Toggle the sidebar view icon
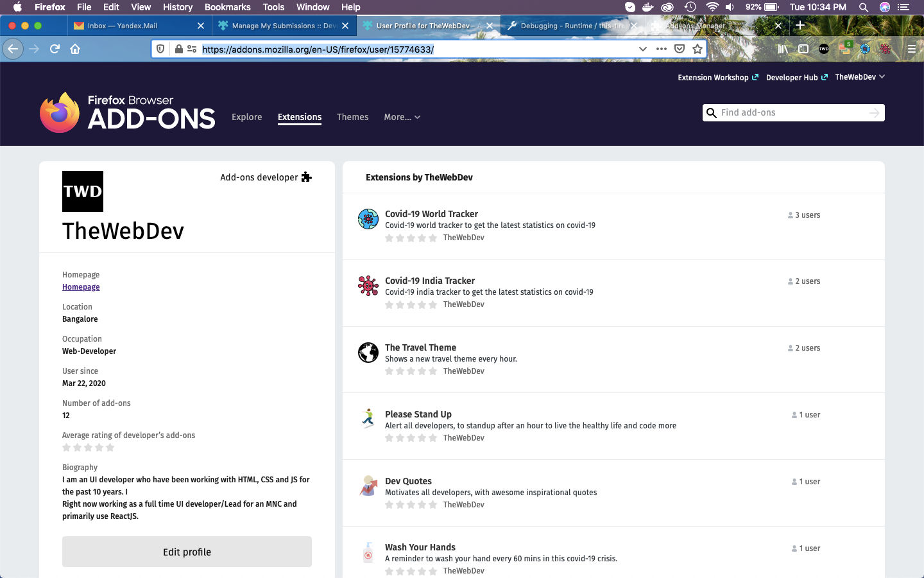 803,49
